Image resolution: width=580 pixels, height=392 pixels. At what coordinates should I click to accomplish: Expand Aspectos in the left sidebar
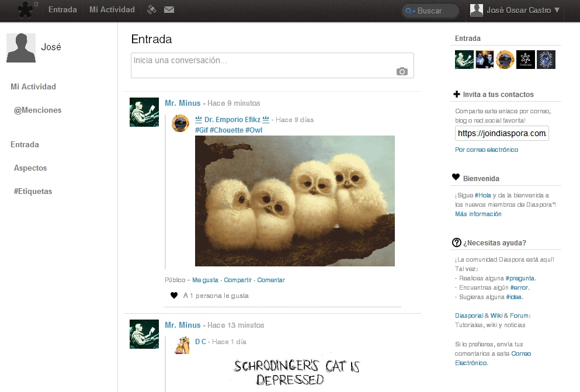point(30,168)
